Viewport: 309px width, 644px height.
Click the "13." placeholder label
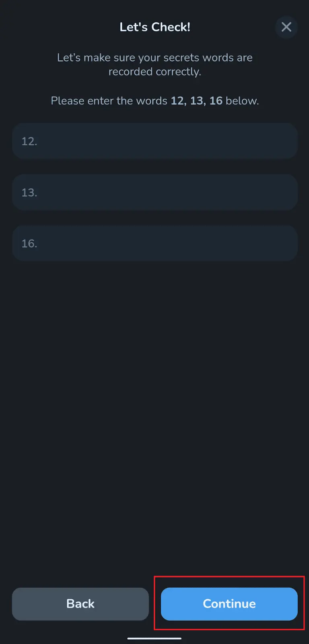(x=29, y=192)
